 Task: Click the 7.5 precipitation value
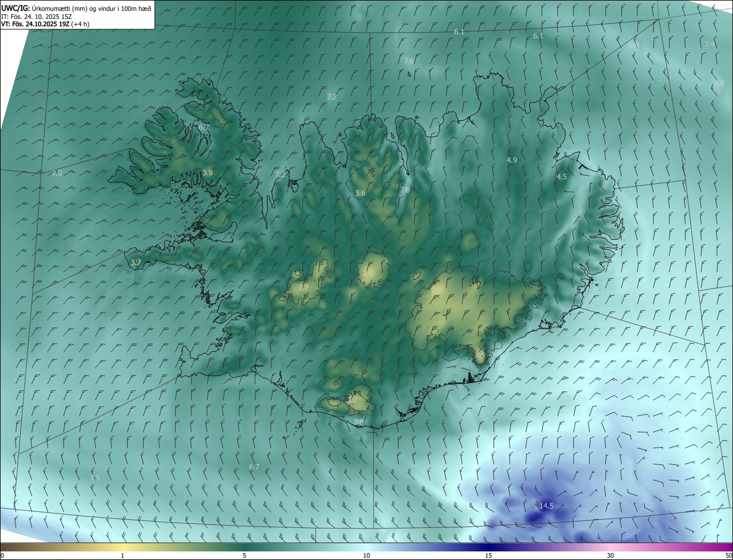pyautogui.click(x=95, y=478)
